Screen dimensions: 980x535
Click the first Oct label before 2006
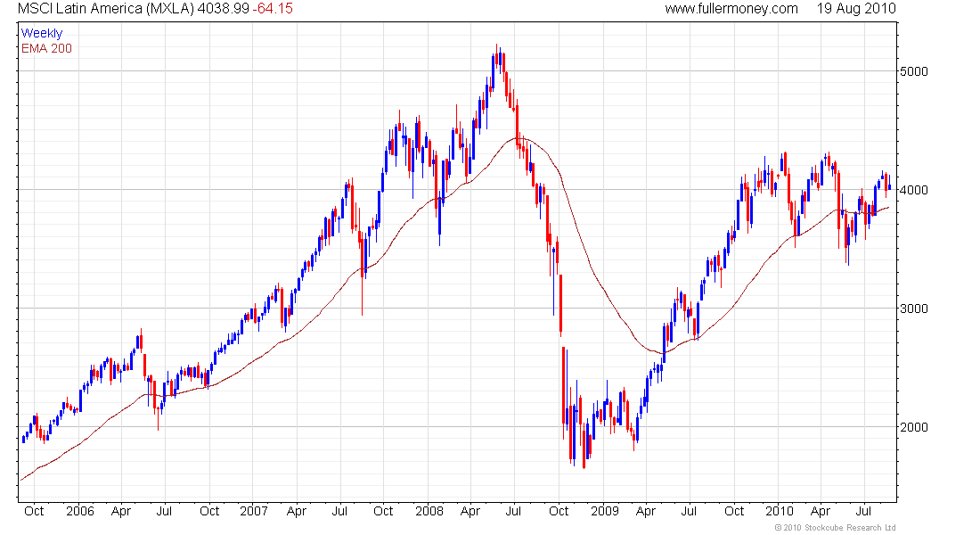click(34, 511)
